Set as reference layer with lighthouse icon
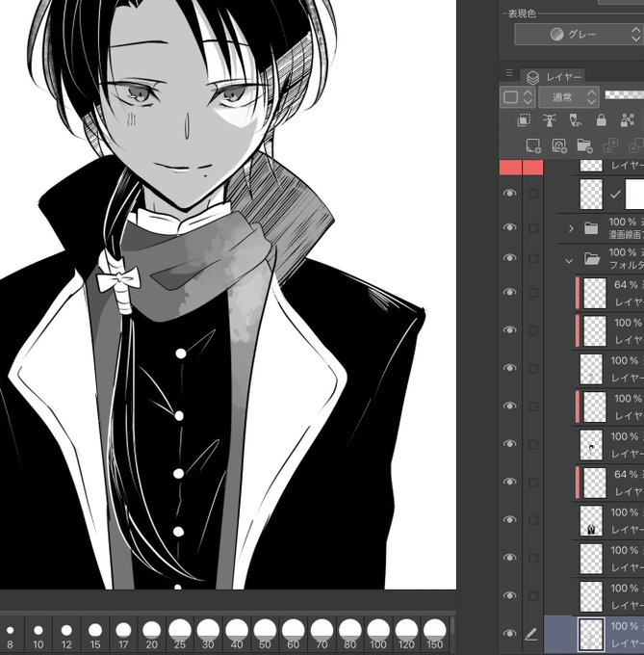 [550, 120]
